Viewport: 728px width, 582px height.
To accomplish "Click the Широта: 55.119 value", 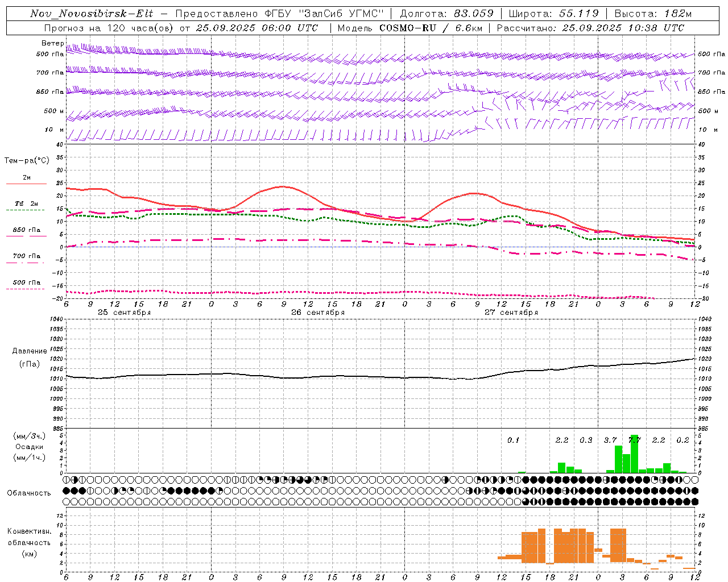I will click(x=553, y=14).
